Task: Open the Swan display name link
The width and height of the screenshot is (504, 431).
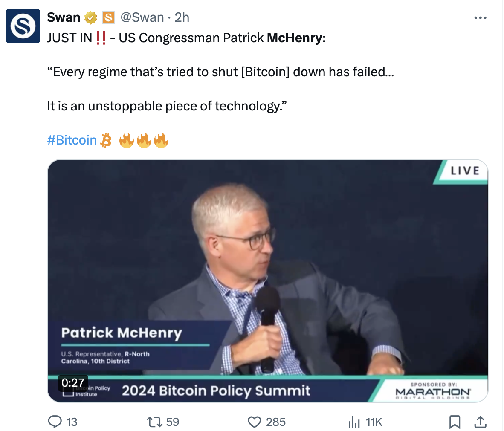Action: tap(64, 17)
